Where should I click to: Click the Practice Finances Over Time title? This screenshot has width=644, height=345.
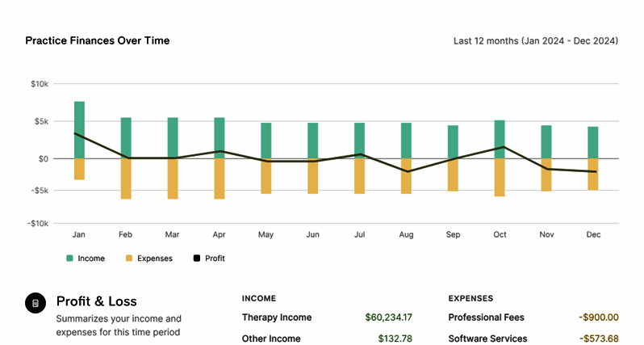98,40
